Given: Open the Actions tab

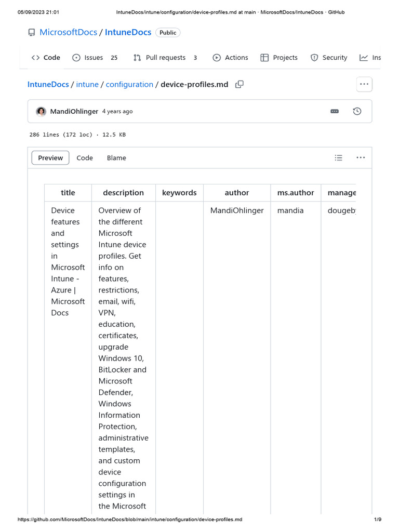Looking at the screenshot, I should coord(230,58).
